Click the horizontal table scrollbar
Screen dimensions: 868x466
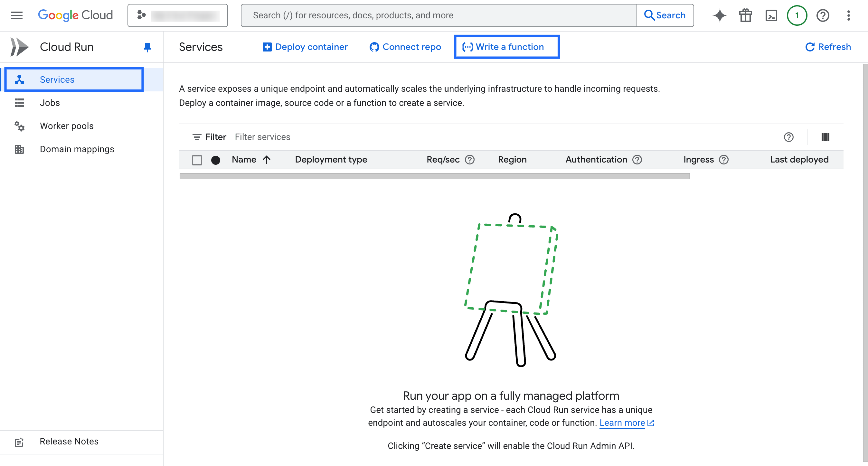(434, 176)
